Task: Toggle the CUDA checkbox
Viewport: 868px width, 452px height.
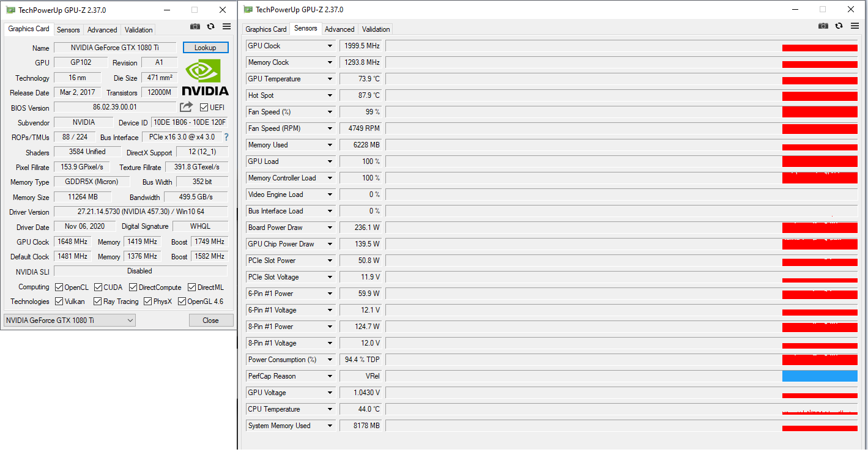Action: [x=98, y=287]
